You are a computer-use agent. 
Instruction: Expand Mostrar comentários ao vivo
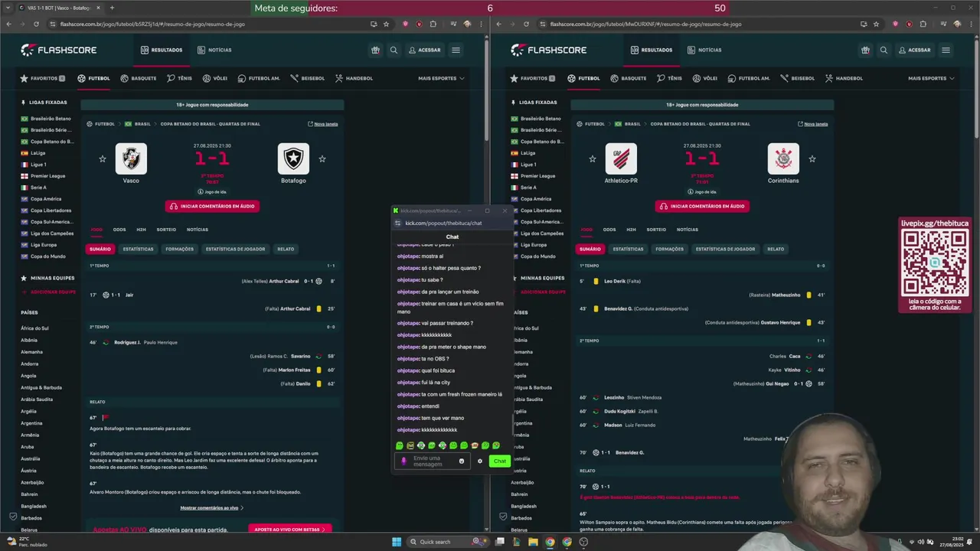pos(212,507)
